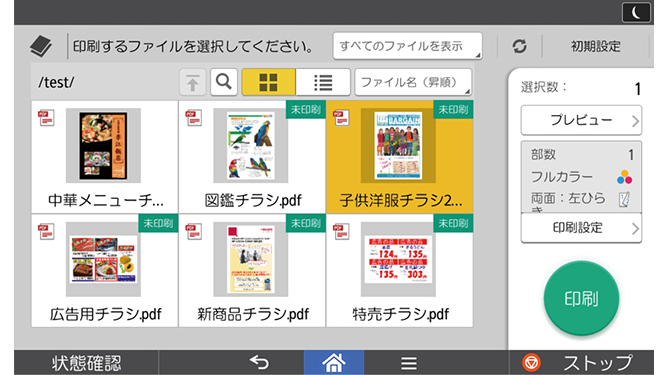Click the stop symbol icon beside ストップ
Screen dimensions: 668x375
531,363
